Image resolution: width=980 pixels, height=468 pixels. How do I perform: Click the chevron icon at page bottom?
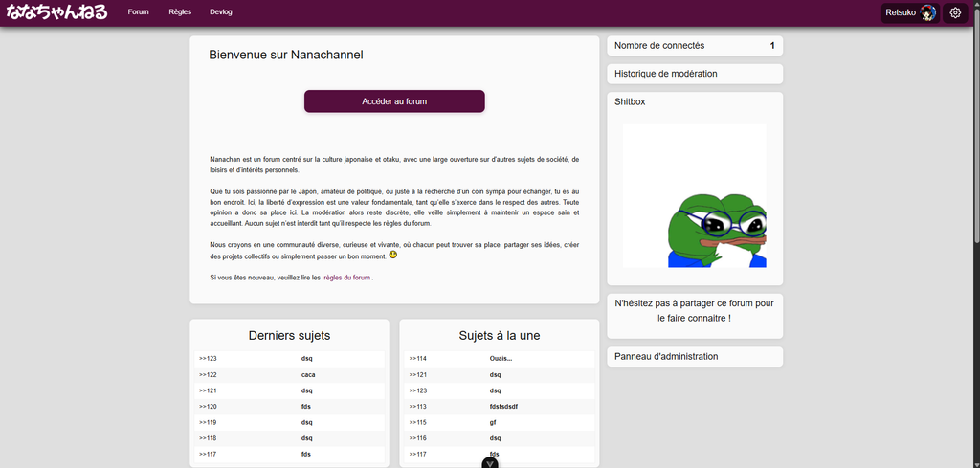tap(491, 463)
